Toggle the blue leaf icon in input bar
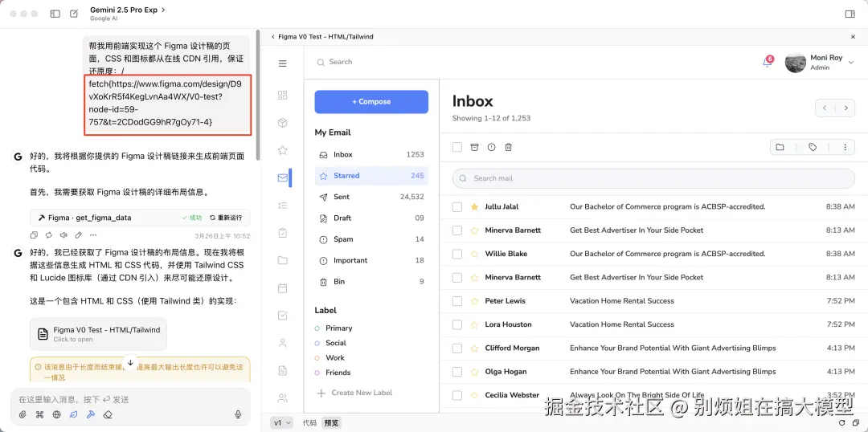This screenshot has height=432, width=868. pos(74,414)
